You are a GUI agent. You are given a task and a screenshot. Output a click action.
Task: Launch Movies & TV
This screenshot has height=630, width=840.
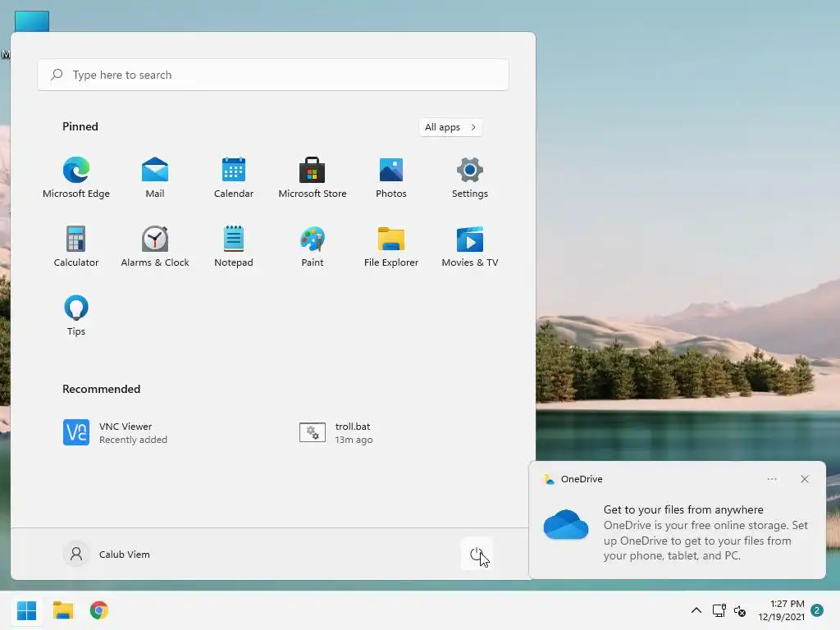point(470,246)
